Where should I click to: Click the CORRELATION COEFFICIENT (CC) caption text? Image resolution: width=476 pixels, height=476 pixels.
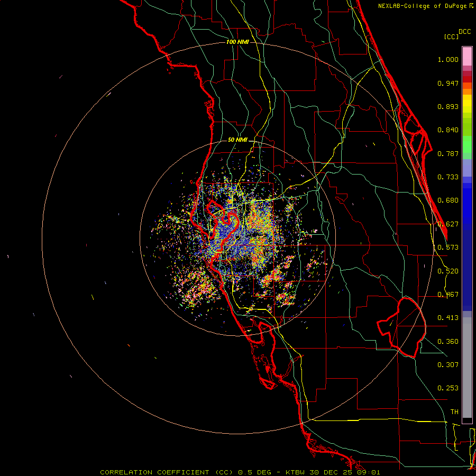click(x=166, y=472)
